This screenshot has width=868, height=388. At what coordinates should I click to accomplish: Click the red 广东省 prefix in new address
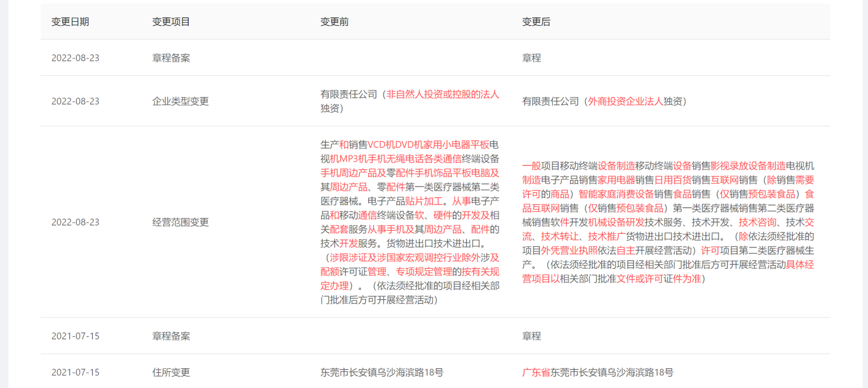point(535,372)
